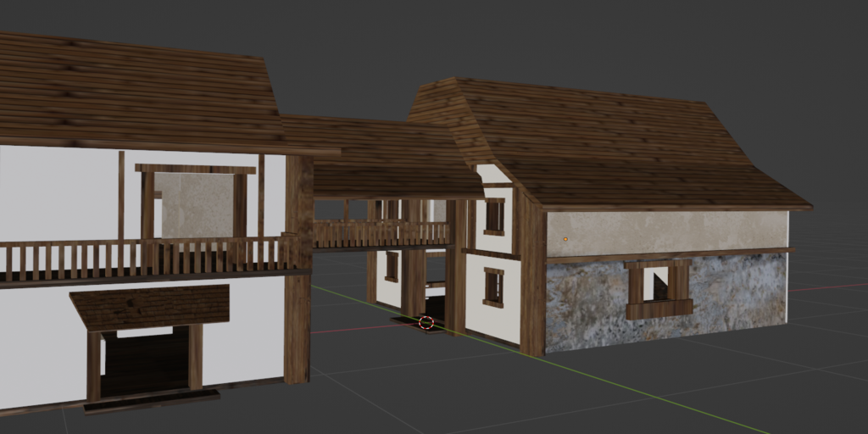Select the right building's wooden plank roof
868x434 pixels.
pos(619,144)
